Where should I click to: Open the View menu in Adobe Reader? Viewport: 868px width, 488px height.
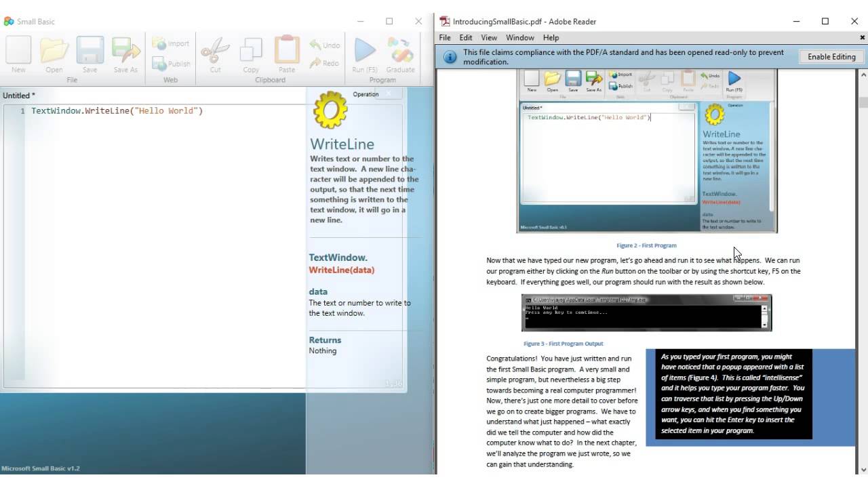[x=489, y=38]
